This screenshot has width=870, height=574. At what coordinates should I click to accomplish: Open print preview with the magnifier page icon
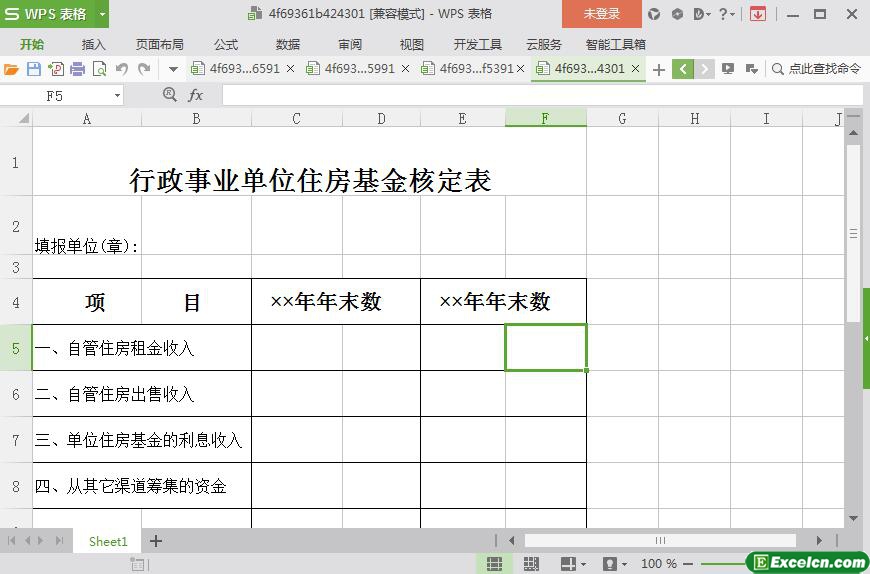(x=99, y=69)
